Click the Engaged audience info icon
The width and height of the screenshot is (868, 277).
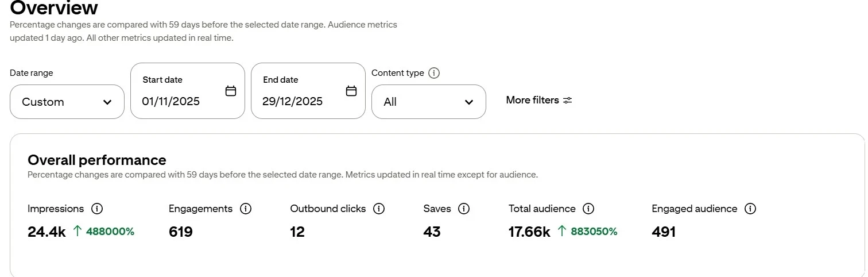click(x=750, y=209)
